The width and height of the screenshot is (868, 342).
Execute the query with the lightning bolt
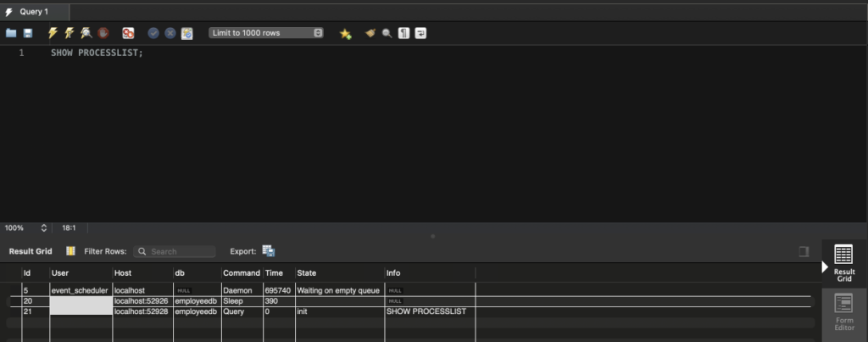53,33
